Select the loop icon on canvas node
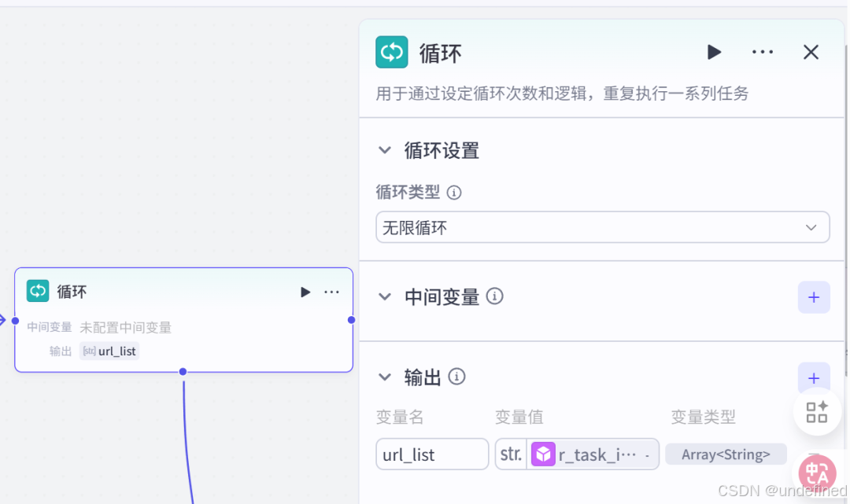The height and width of the screenshot is (504, 850). pyautogui.click(x=38, y=291)
